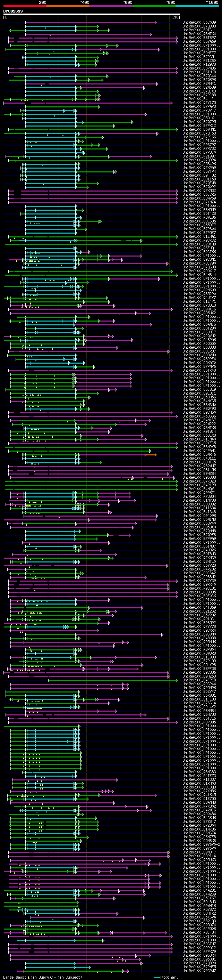Open hit UniRef100_B4H8L4
Image resolution: width=222 pixels, height=980 pixels.
point(199,275)
